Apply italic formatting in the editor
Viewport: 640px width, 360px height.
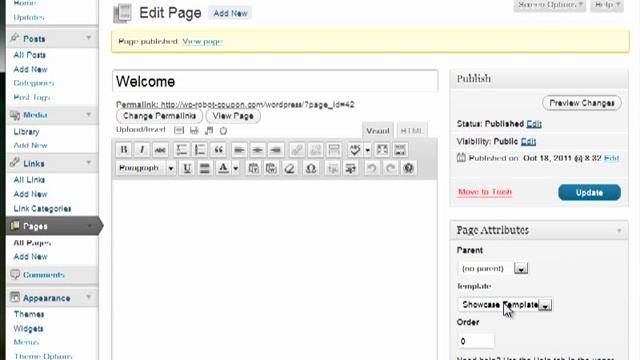142,149
